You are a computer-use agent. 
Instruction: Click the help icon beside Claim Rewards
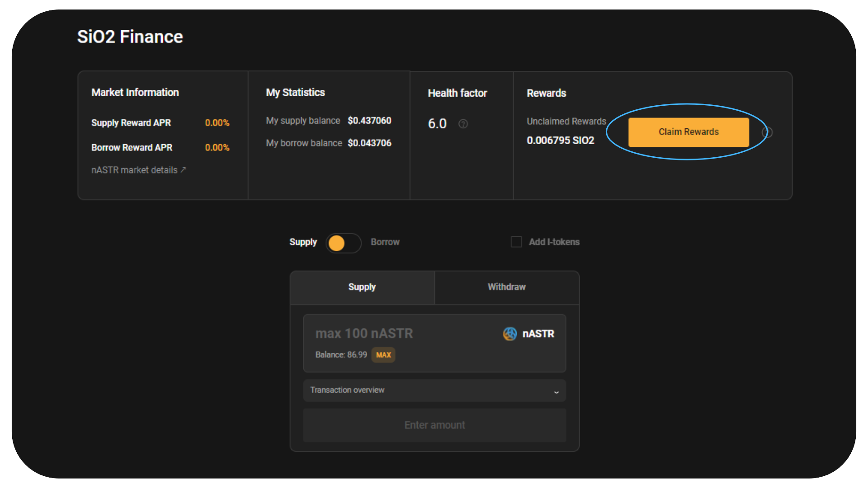point(767,132)
